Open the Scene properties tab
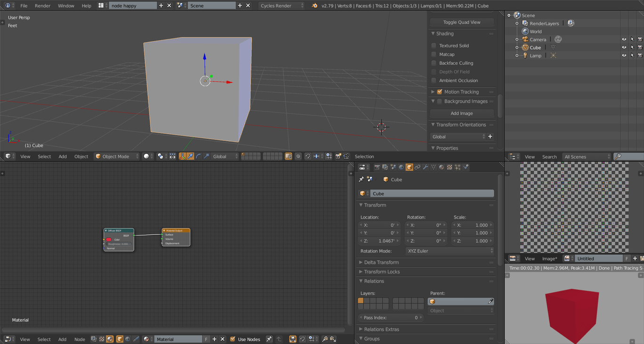Viewport: 644px width, 344px height. (x=392, y=167)
